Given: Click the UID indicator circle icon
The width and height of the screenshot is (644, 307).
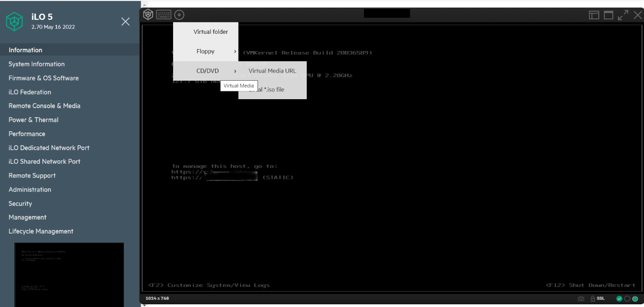Looking at the screenshot, I should pyautogui.click(x=627, y=298).
